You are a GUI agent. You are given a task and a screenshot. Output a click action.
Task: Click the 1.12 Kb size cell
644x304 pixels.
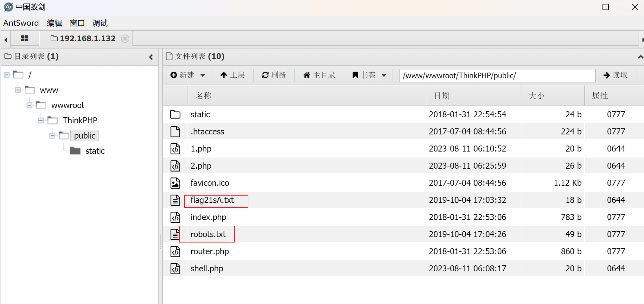pos(567,183)
